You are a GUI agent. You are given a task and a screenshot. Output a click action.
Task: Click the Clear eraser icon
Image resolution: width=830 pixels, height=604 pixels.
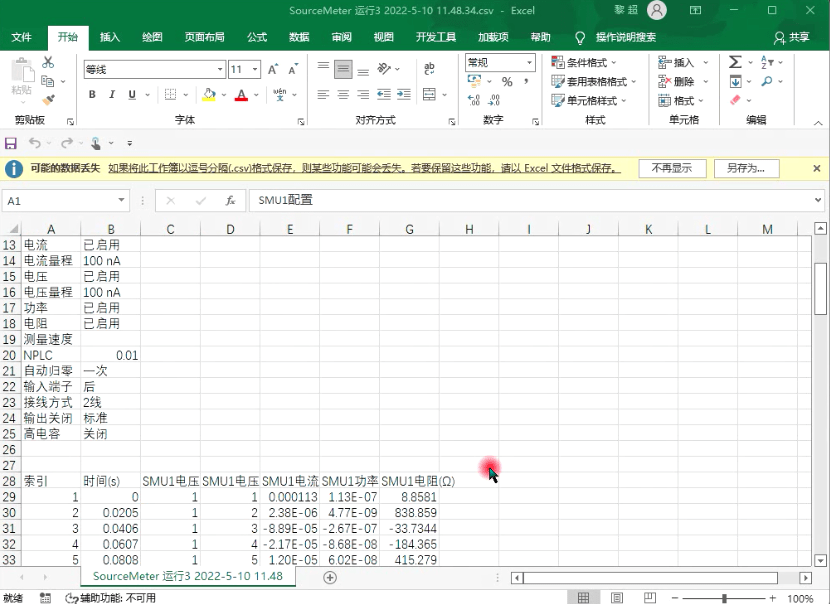click(735, 100)
